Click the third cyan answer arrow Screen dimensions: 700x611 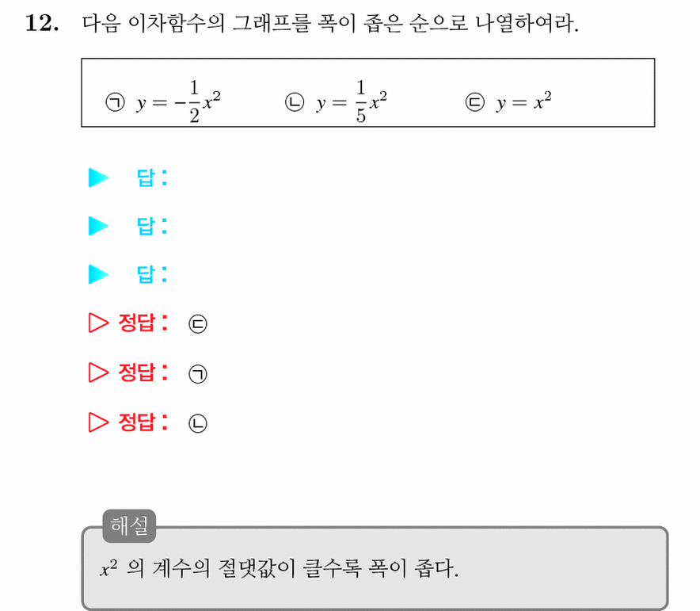(98, 274)
